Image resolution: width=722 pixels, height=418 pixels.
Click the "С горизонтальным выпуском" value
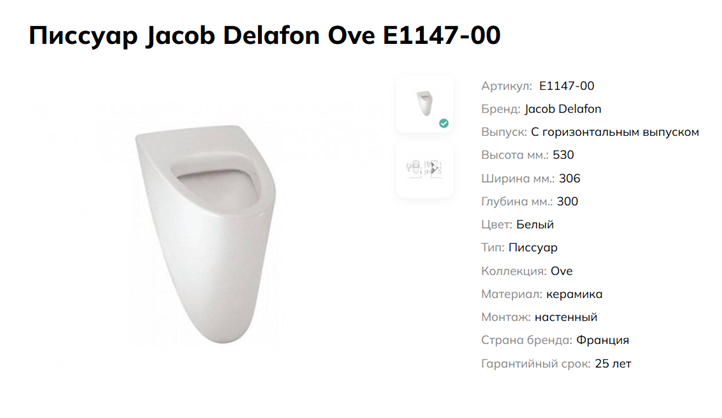point(614,132)
